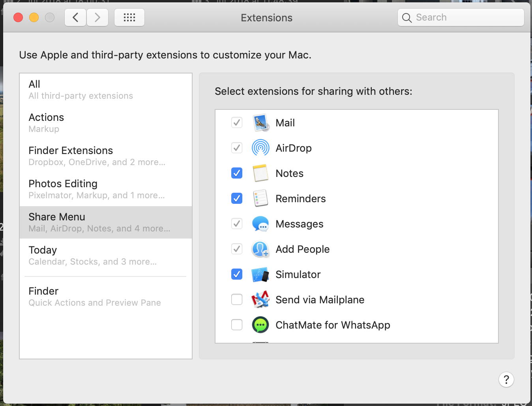532x406 pixels.
Task: Uncheck the Reminders checkbox
Action: [x=237, y=198]
